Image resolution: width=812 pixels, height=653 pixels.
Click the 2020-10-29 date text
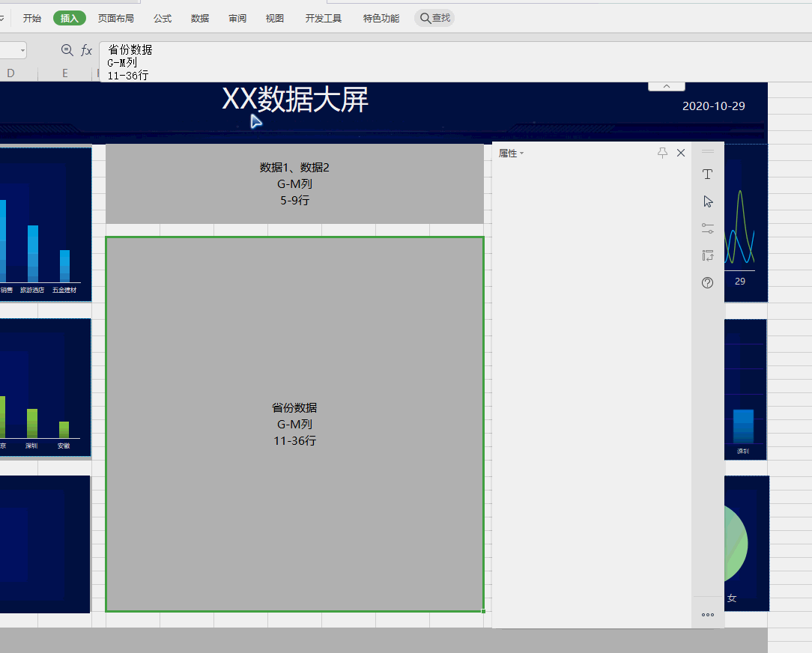coord(714,106)
